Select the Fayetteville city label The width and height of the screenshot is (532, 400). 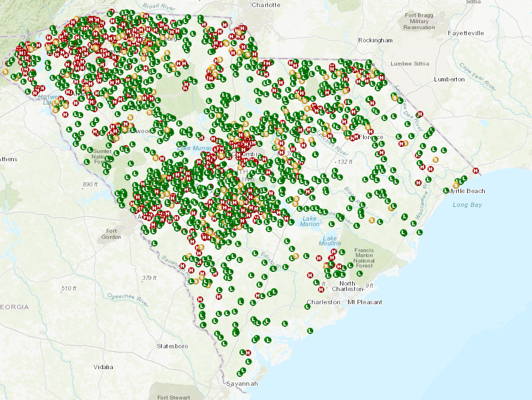pos(466,33)
